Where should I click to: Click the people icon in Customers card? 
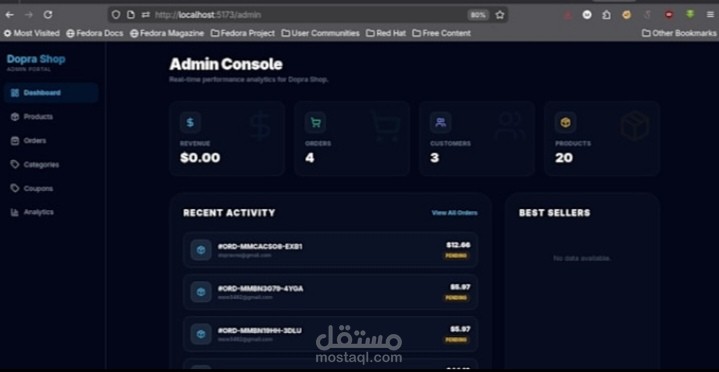click(x=440, y=122)
